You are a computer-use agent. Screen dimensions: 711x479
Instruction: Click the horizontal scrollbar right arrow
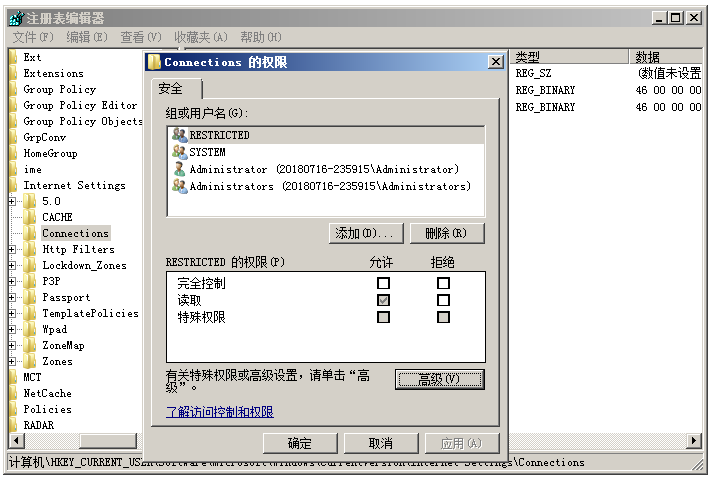pyautogui.click(x=694, y=441)
